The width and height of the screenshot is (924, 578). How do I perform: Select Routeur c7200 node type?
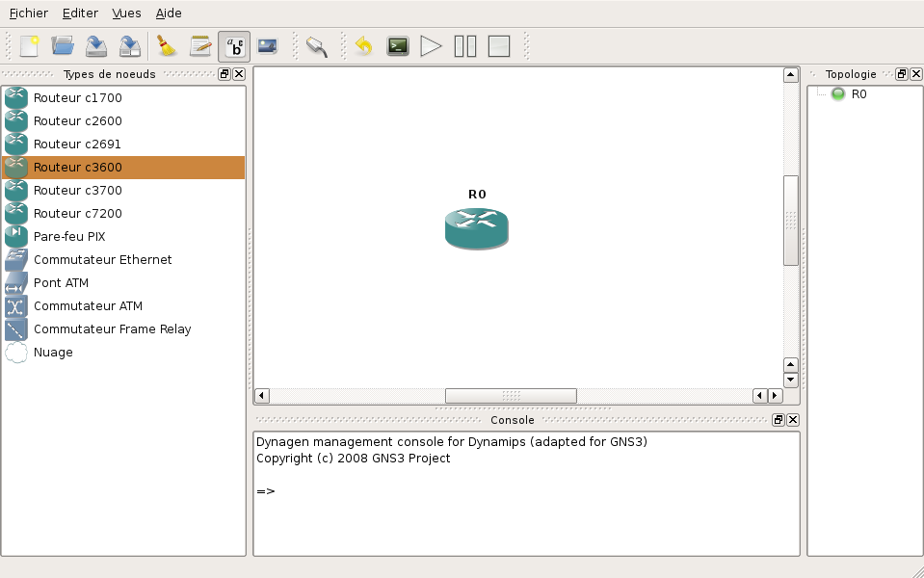click(123, 213)
